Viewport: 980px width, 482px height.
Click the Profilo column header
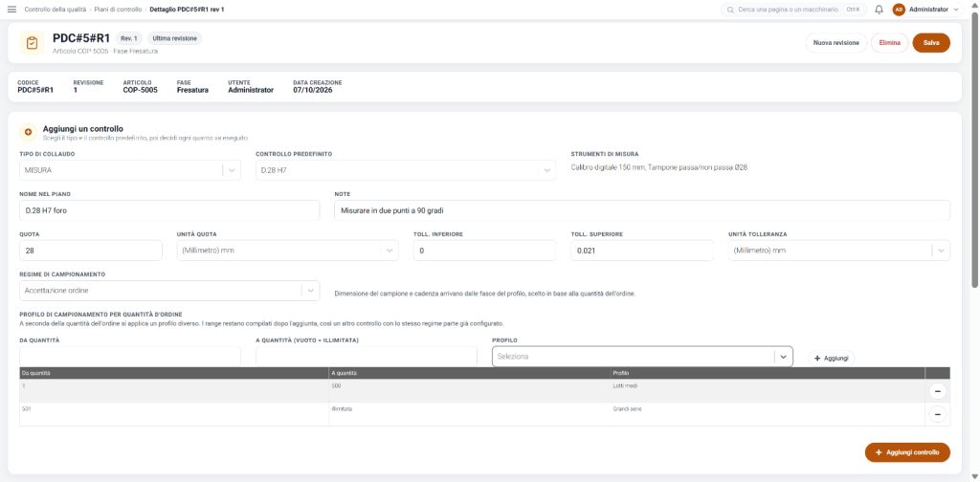click(x=768, y=373)
